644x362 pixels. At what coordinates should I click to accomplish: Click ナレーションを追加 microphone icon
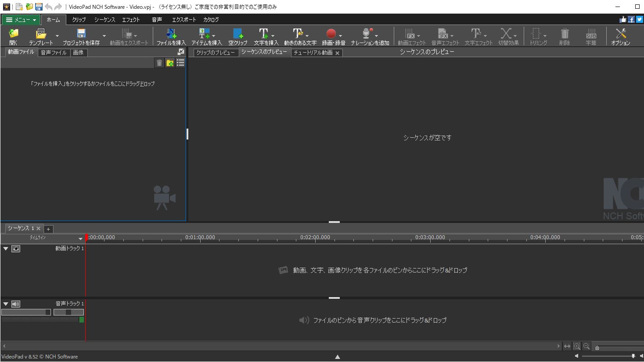click(367, 33)
